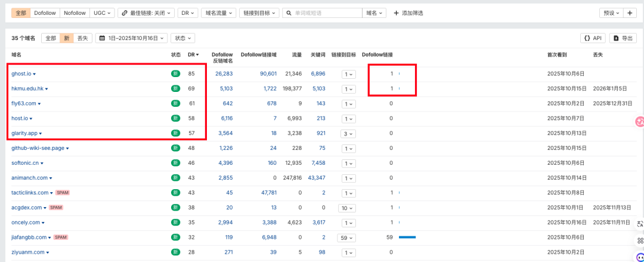Screen dimensions: 644x262
Task: Open the 状态 dropdown
Action: (x=183, y=38)
